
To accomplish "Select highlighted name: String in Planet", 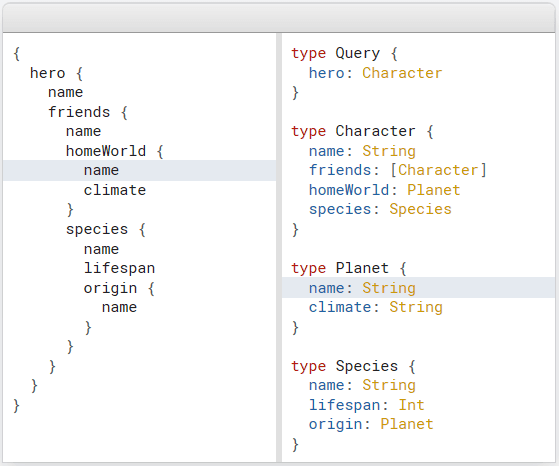I will coord(418,288).
